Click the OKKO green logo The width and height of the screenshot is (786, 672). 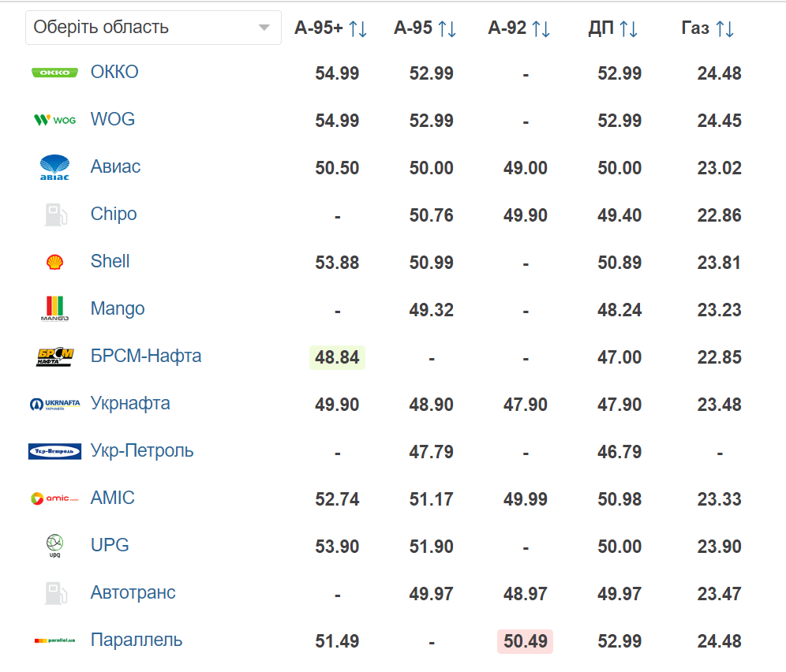click(54, 73)
